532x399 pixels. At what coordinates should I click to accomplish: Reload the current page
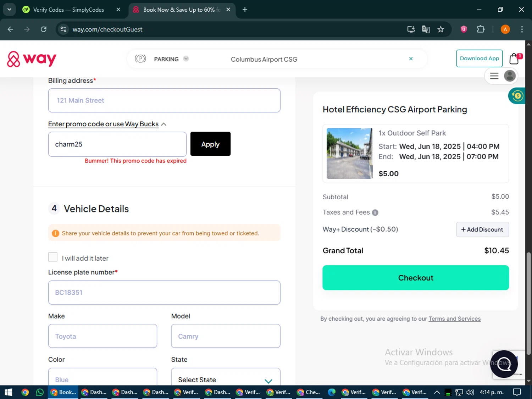click(x=44, y=29)
